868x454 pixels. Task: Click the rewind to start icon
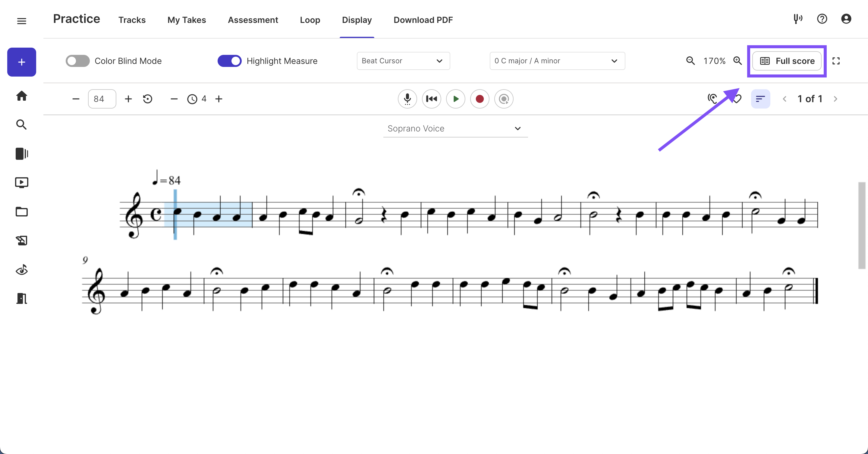431,99
